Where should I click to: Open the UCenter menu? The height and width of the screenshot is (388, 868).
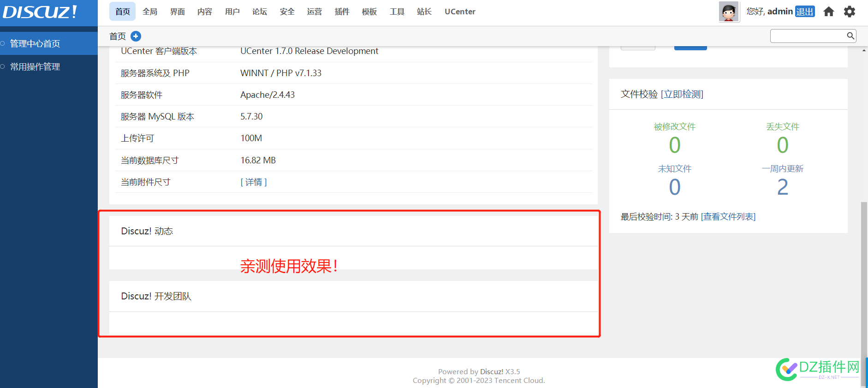click(460, 12)
